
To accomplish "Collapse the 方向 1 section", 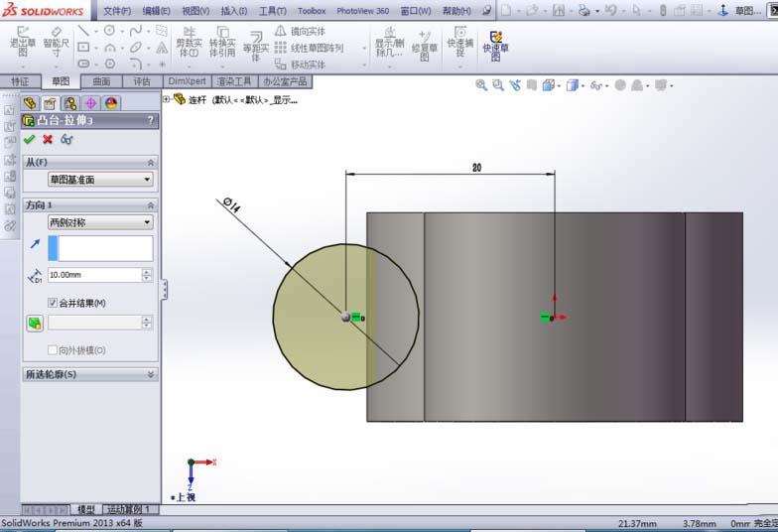I will (x=151, y=204).
